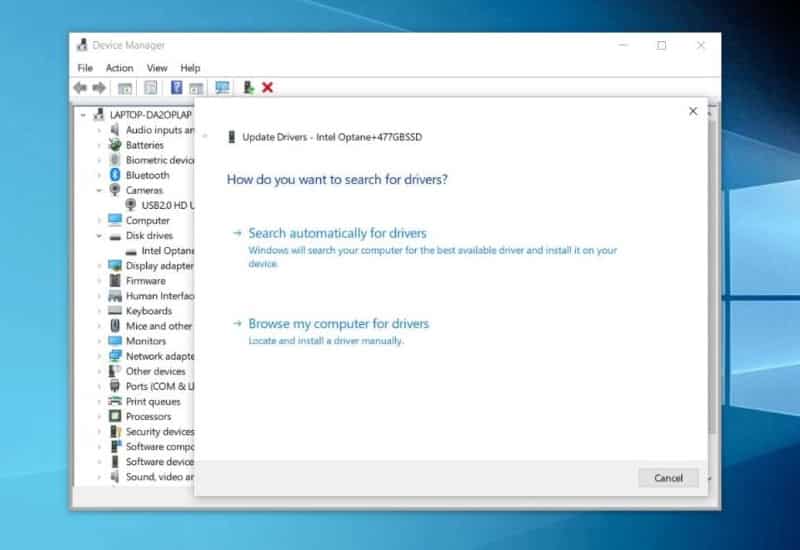The image size is (800, 550).
Task: Click the blue Help question mark toolbar icon
Action: (177, 88)
